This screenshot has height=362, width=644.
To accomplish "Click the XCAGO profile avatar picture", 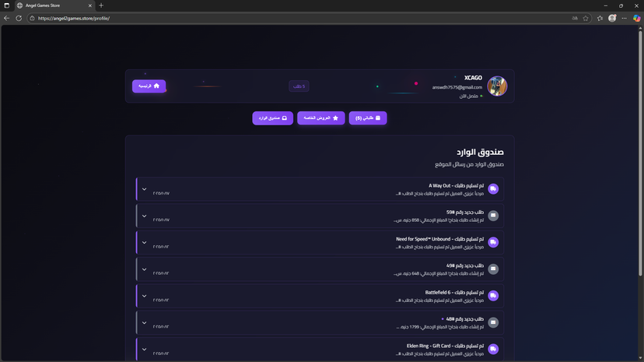I will (x=497, y=86).
